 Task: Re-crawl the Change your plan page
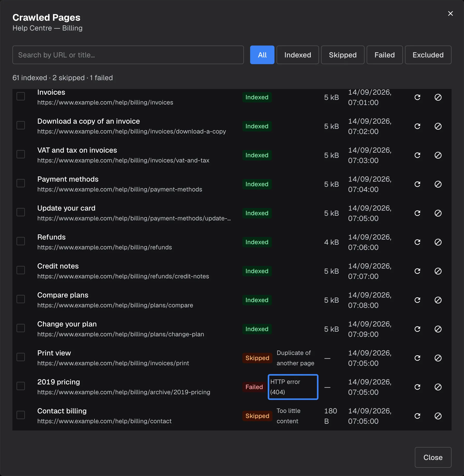(x=417, y=329)
